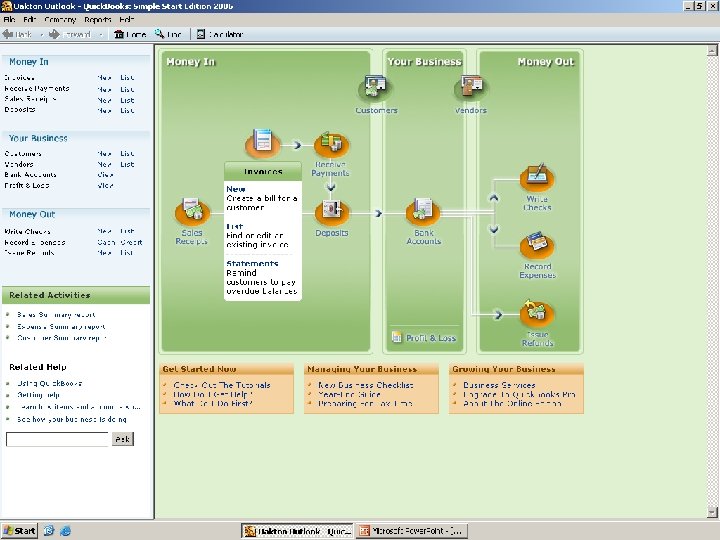Open About The Online Edition link
Screen dimensions: 720x540
pyautogui.click(x=512, y=403)
